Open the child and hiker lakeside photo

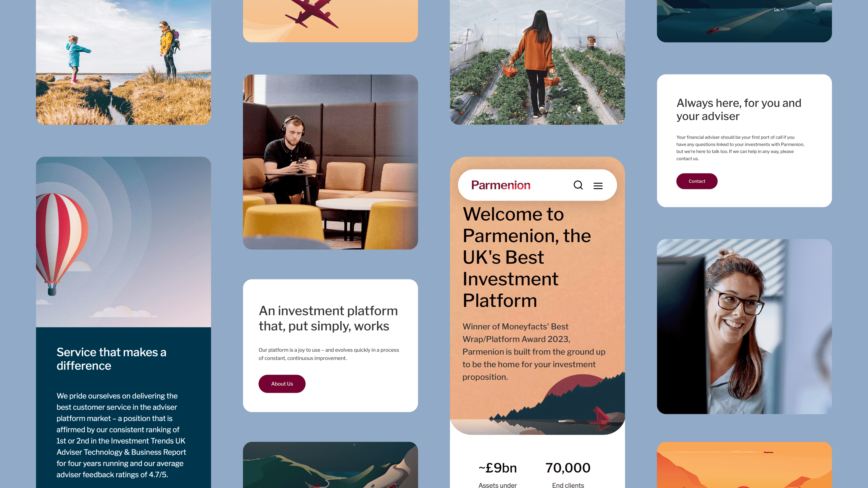point(124,62)
